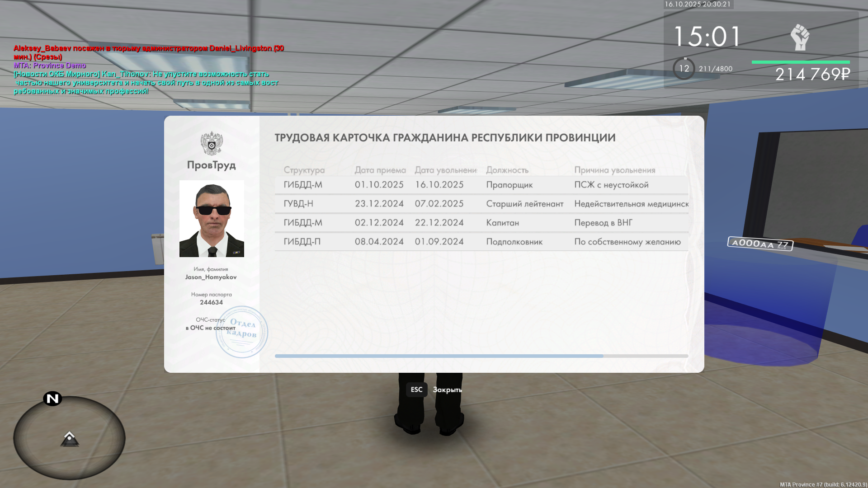Click the player arrow on the radar
The image size is (868, 488).
pyautogui.click(x=69, y=439)
